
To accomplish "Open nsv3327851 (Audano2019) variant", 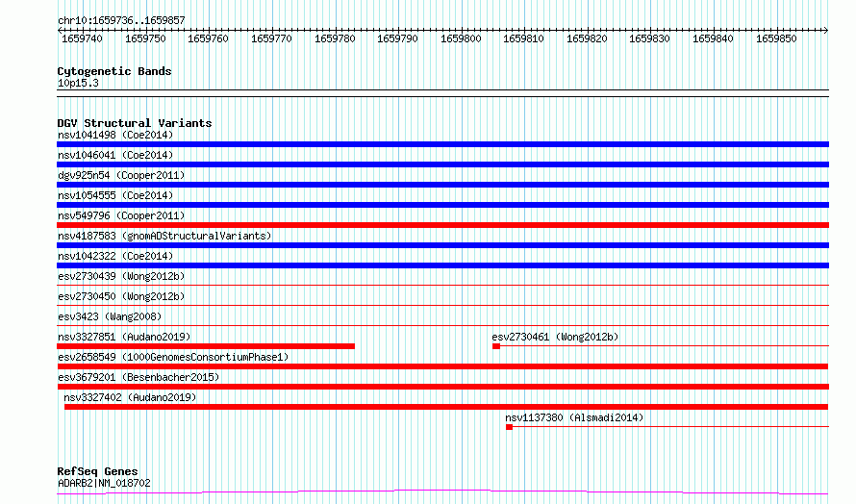I will pyautogui.click(x=124, y=337).
